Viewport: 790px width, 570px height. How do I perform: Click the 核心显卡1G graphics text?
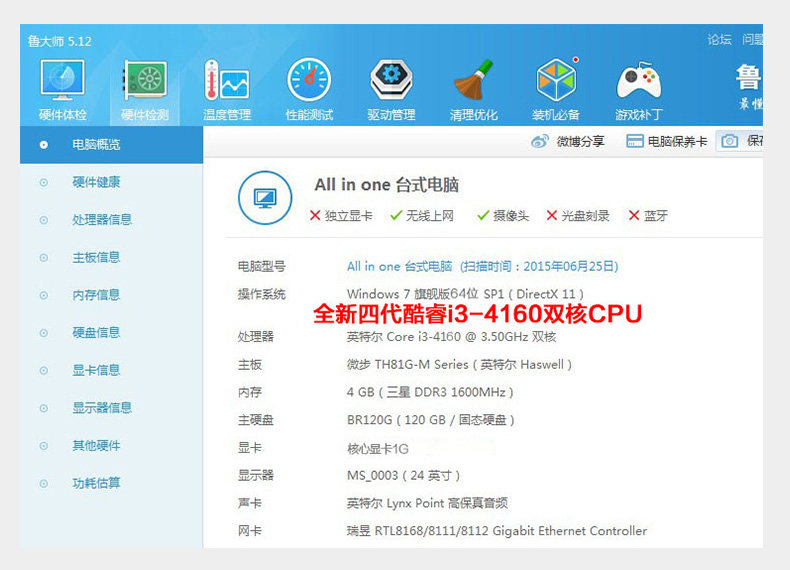coord(378,449)
